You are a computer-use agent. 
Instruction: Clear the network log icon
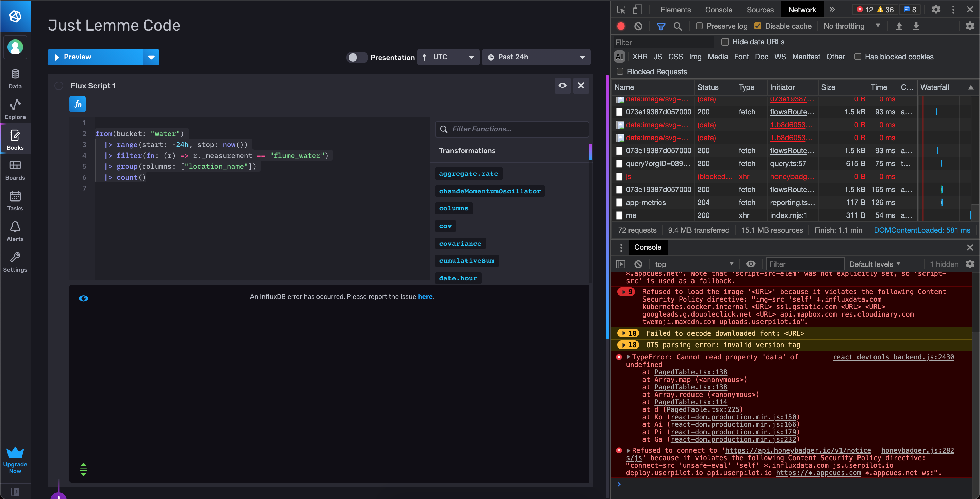tap(638, 26)
